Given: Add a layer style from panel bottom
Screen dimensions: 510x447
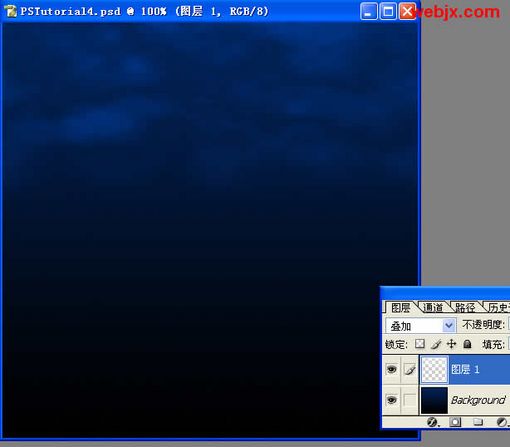Looking at the screenshot, I should 433,422.
